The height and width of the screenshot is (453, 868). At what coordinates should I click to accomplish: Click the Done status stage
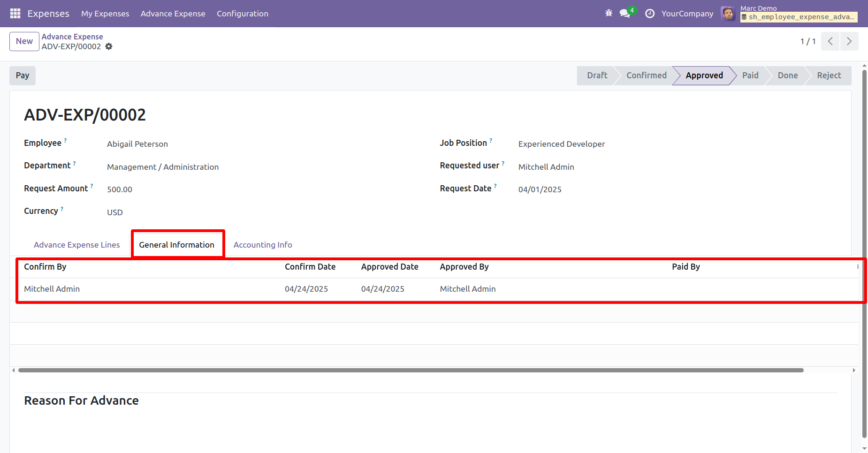(x=787, y=75)
